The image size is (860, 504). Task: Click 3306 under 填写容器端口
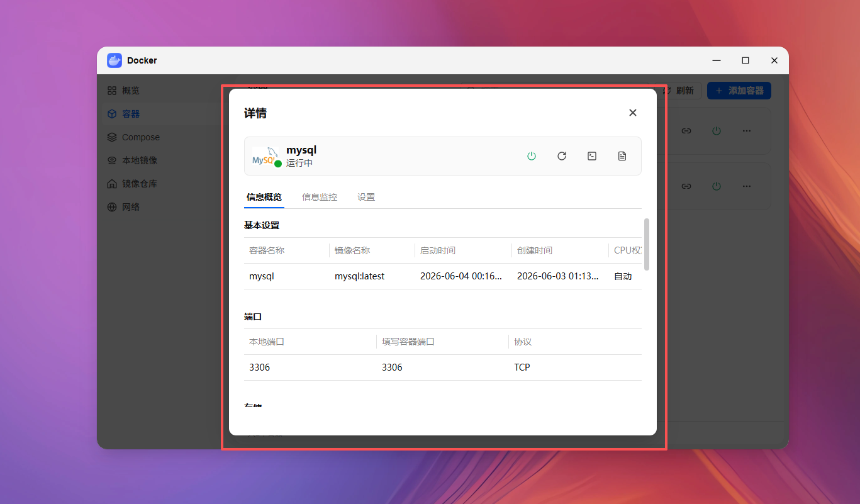(392, 367)
